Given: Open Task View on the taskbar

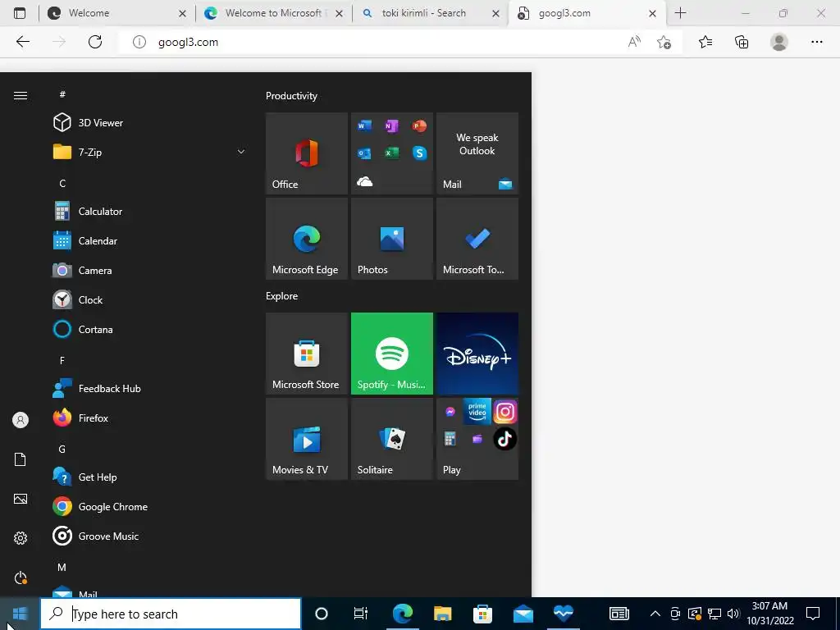Looking at the screenshot, I should pyautogui.click(x=361, y=614).
